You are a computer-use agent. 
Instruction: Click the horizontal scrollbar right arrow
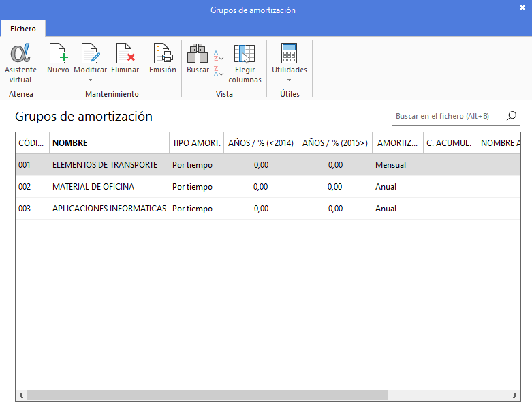click(x=516, y=395)
